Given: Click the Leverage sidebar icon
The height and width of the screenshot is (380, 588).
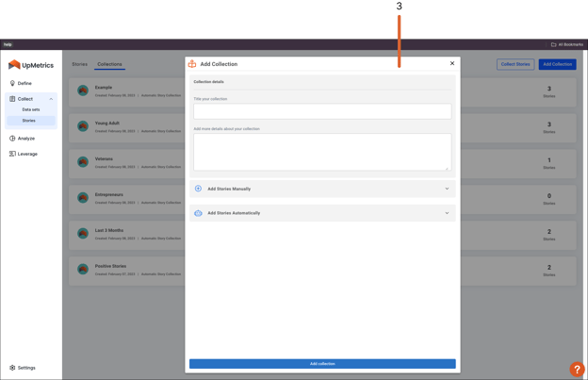Looking at the screenshot, I should pos(12,154).
